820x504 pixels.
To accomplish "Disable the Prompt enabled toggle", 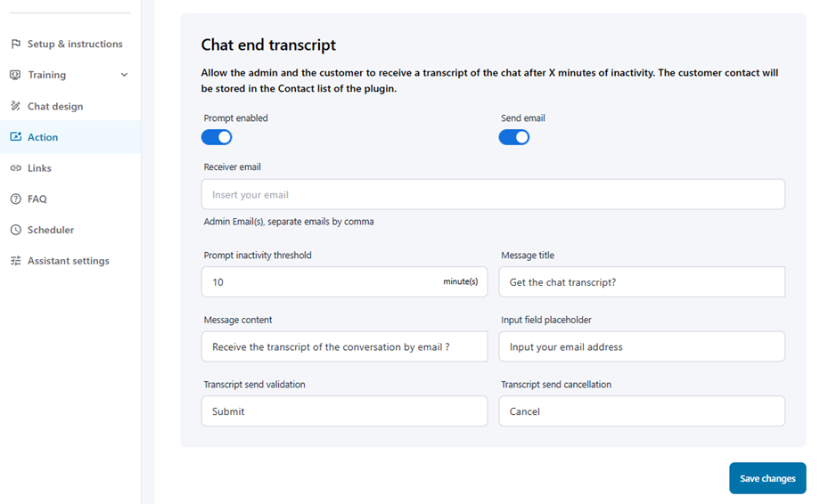I will click(217, 137).
